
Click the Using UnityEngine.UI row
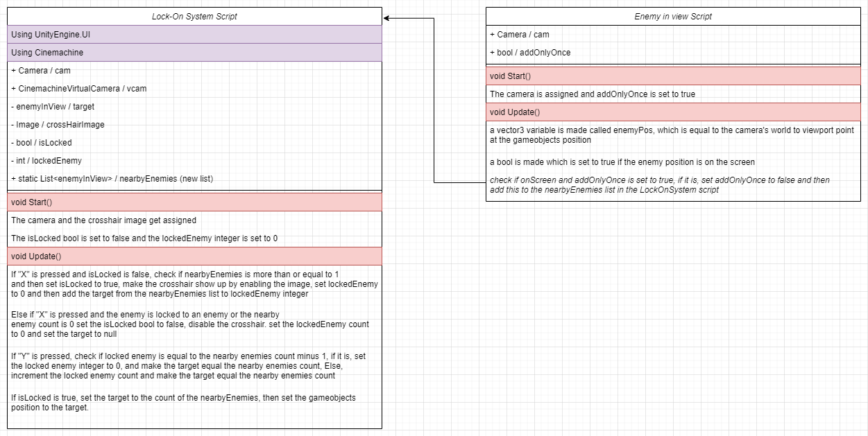[194, 34]
